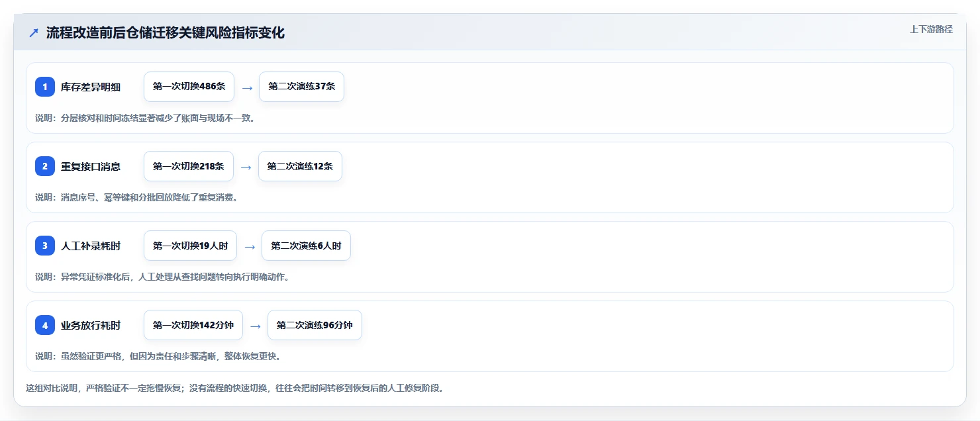Click the 第二次演练96分钟 chip

315,325
